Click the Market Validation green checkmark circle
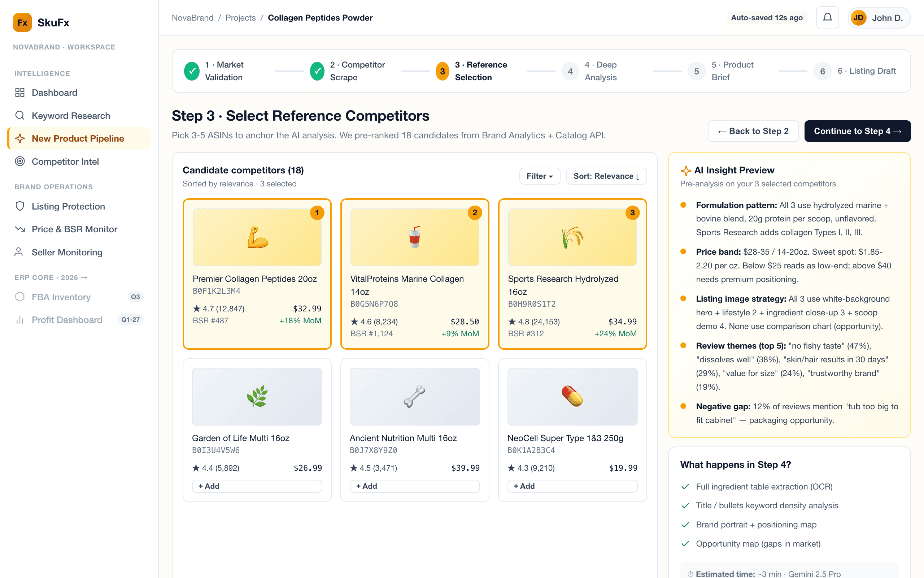 (x=192, y=71)
